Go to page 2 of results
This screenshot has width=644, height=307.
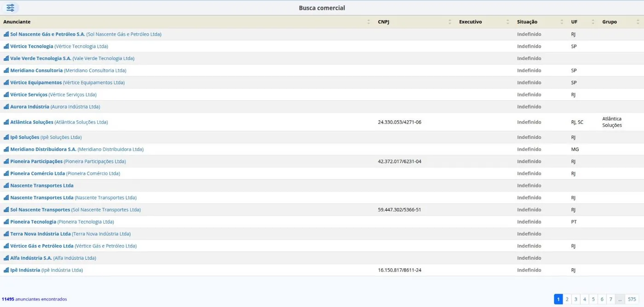567,299
